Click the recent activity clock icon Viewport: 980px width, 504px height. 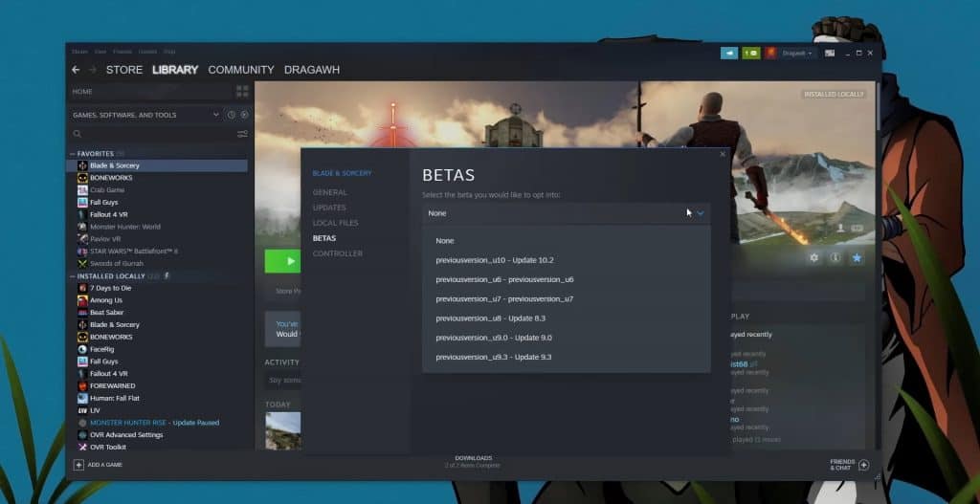[x=232, y=115]
